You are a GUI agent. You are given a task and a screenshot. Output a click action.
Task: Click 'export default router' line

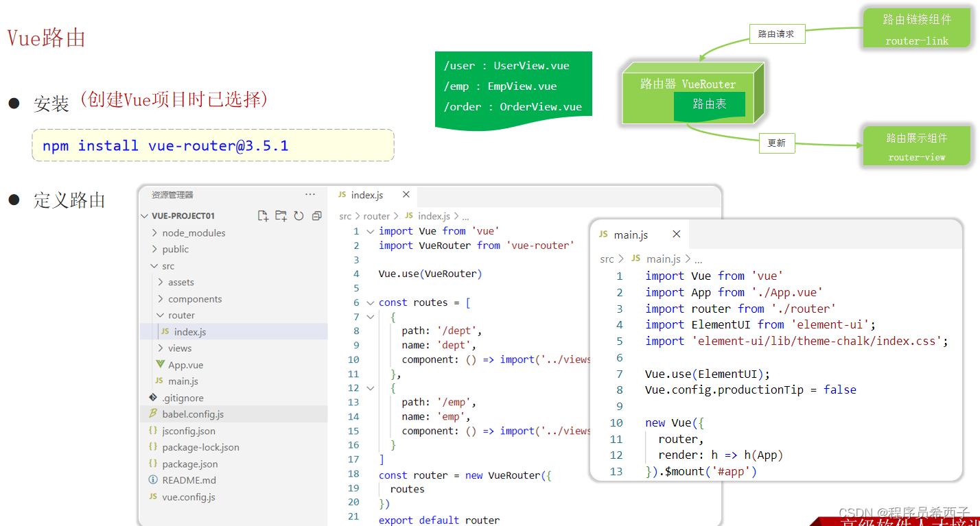439,520
